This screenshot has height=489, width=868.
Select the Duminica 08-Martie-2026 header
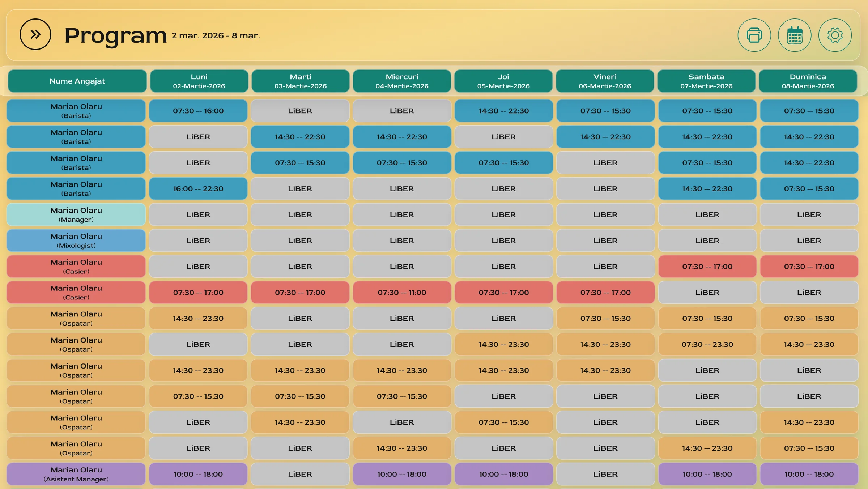pos(808,81)
